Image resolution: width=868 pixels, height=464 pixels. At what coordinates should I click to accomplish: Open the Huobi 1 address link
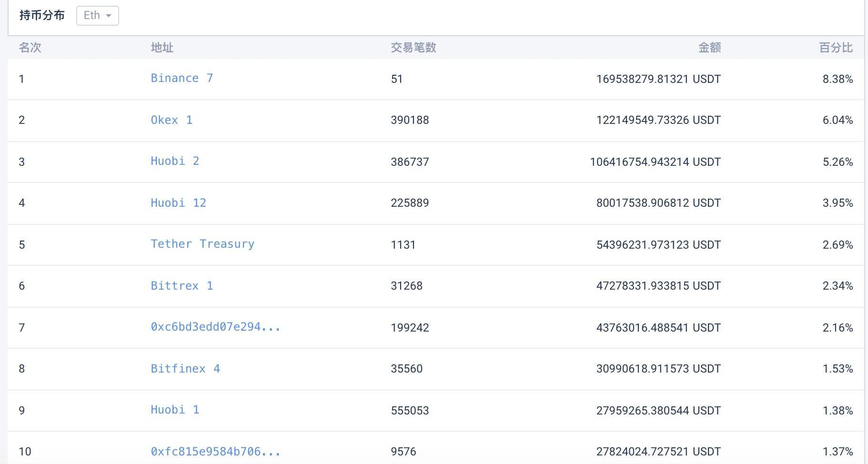point(175,410)
